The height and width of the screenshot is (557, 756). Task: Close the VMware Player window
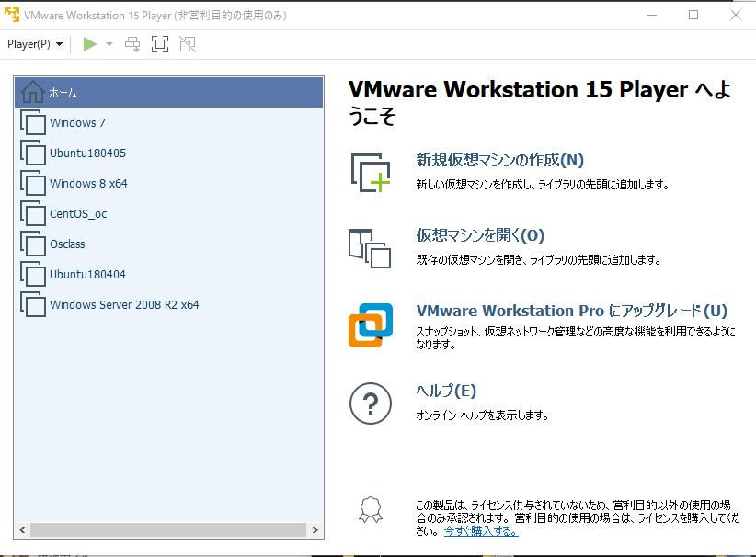735,15
